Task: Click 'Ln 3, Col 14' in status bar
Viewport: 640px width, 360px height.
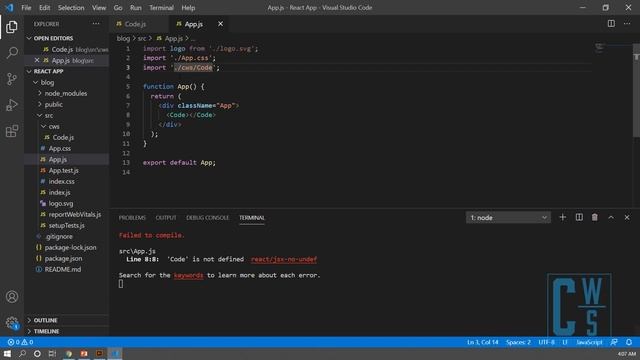Action: point(483,342)
